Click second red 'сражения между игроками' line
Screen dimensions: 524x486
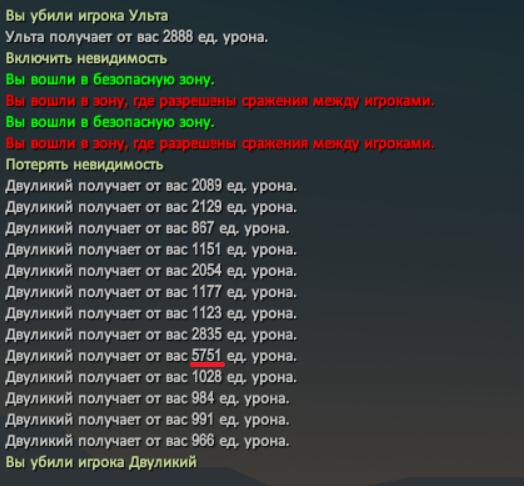click(x=220, y=144)
